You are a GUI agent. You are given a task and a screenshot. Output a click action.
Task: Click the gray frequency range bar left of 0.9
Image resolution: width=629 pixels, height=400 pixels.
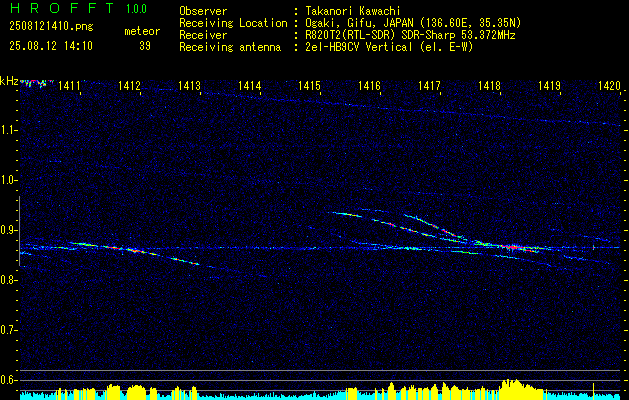point(19,231)
